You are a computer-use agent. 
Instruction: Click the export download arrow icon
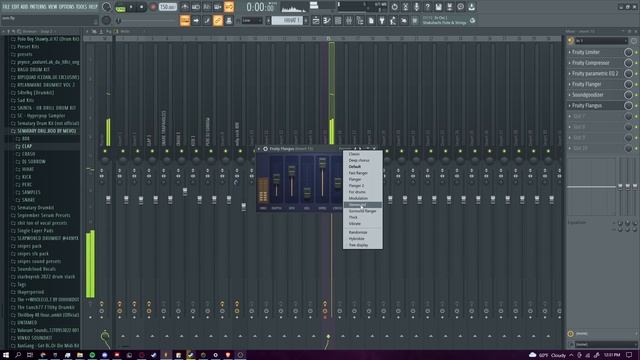coord(471,7)
